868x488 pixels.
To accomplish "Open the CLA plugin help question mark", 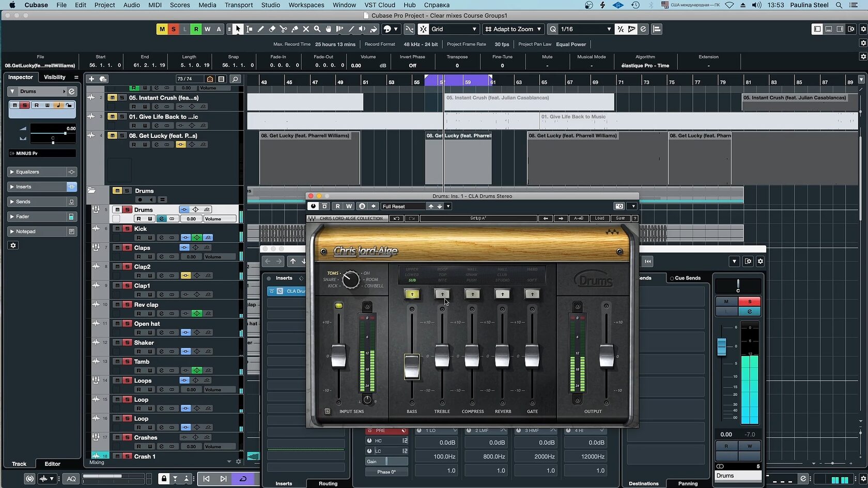I will [x=635, y=218].
